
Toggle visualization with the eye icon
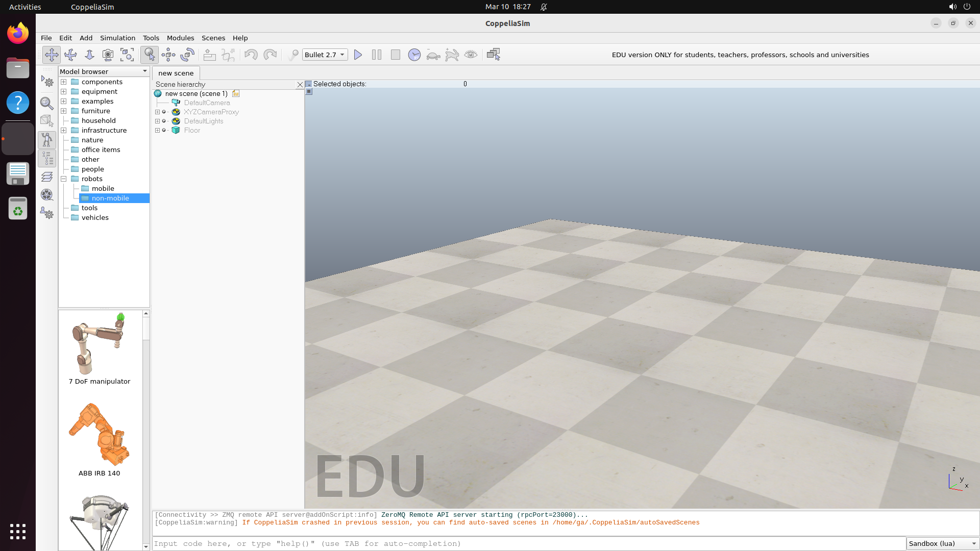tap(471, 55)
